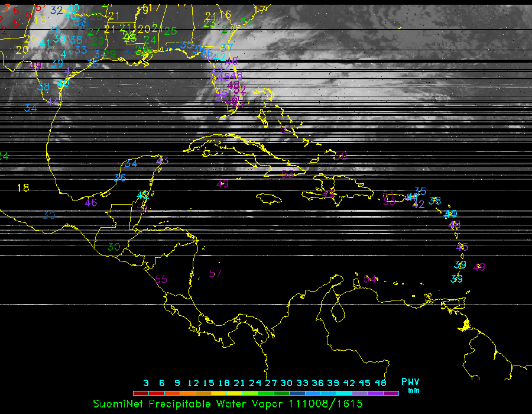Select the magenta swatch at the legend's right end
532x414 pixels.
391,393
